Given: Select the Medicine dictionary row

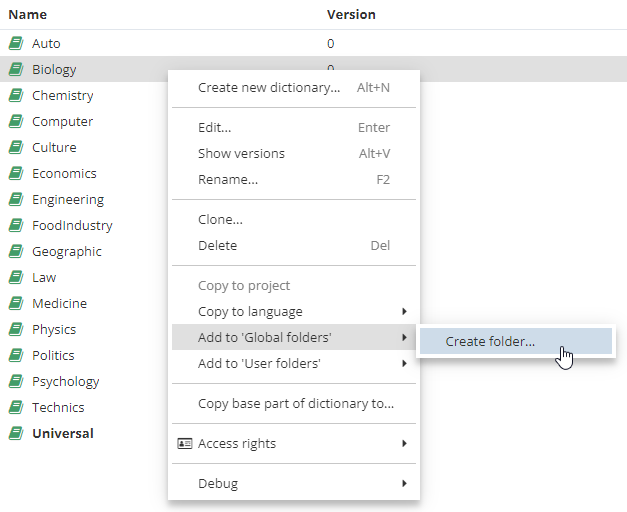Looking at the screenshot, I should pos(59,304).
